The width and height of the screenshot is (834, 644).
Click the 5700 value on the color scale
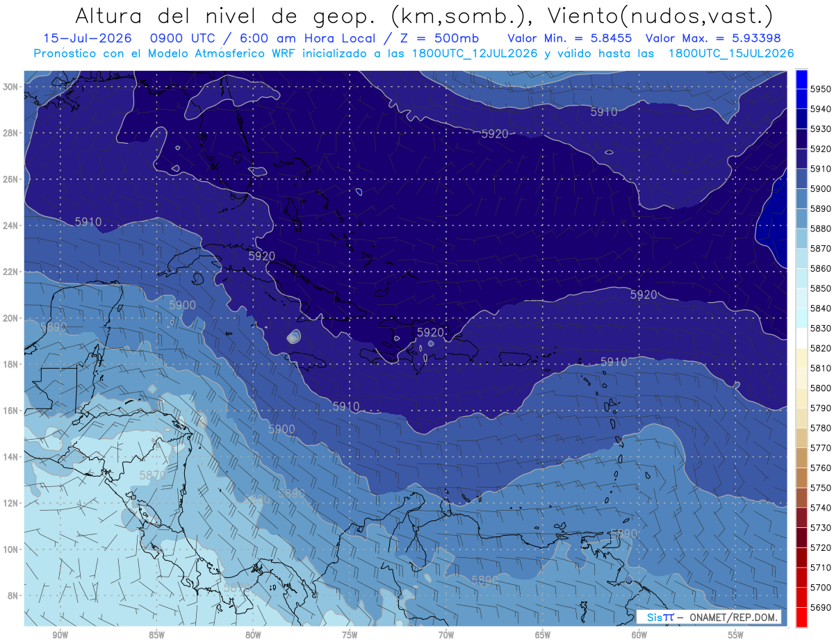821,587
